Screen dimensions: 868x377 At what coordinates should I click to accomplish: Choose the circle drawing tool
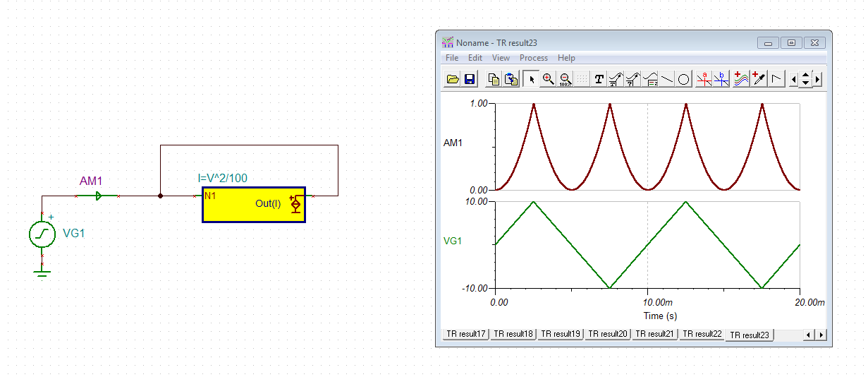[684, 79]
